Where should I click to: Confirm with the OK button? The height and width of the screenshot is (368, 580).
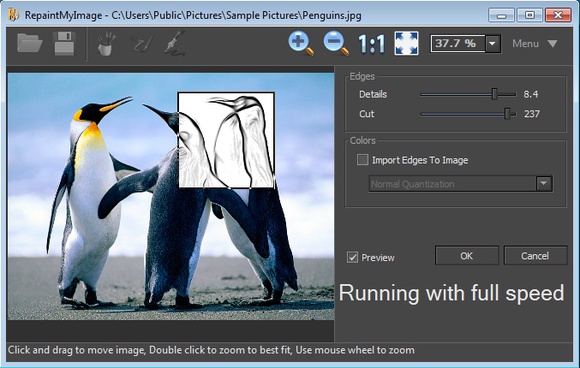(x=466, y=256)
